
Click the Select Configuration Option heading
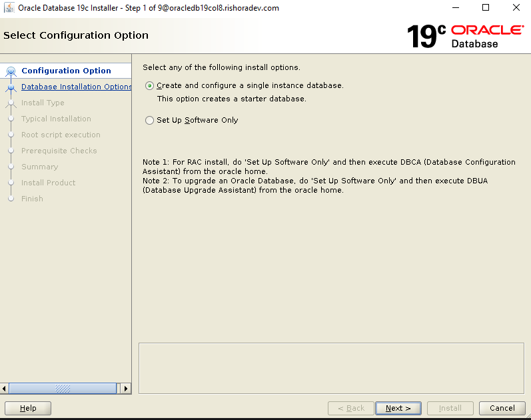point(76,35)
